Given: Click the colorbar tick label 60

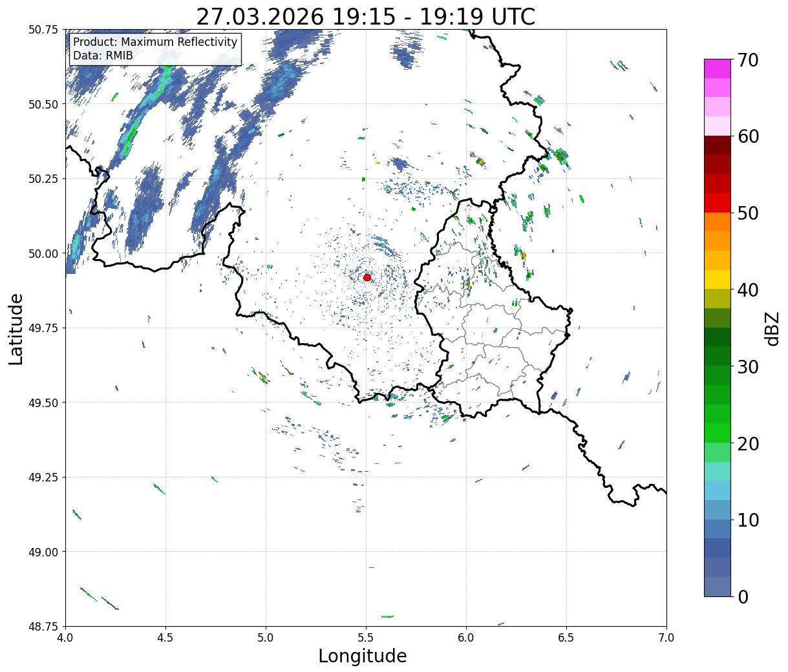Looking at the screenshot, I should coord(748,137).
